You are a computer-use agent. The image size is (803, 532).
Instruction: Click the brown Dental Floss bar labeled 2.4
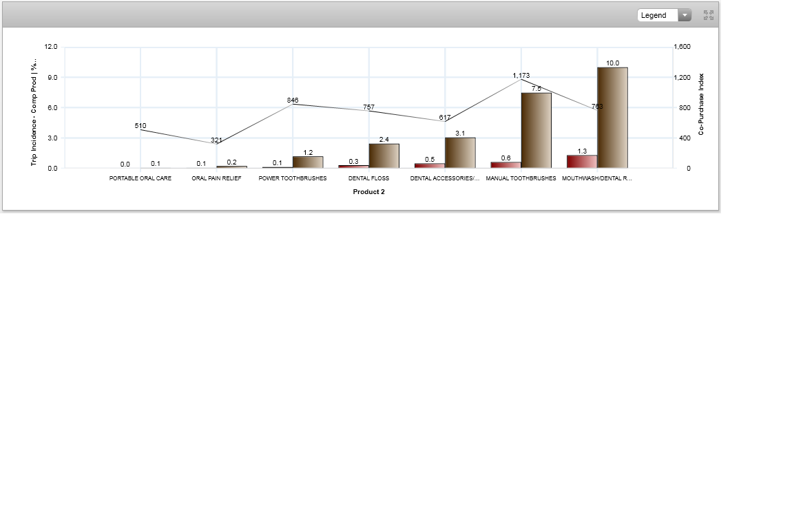[x=384, y=156]
